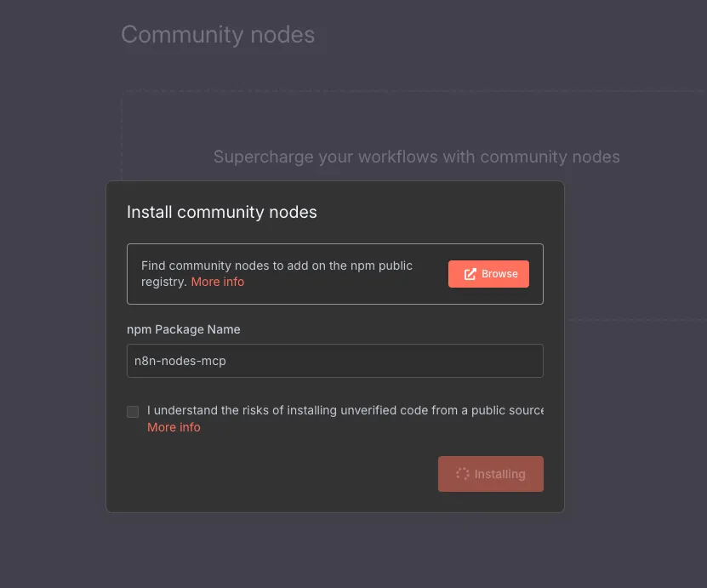Screen dimensions: 707x588
Task: Open More info link beside registry text
Action: point(217,282)
